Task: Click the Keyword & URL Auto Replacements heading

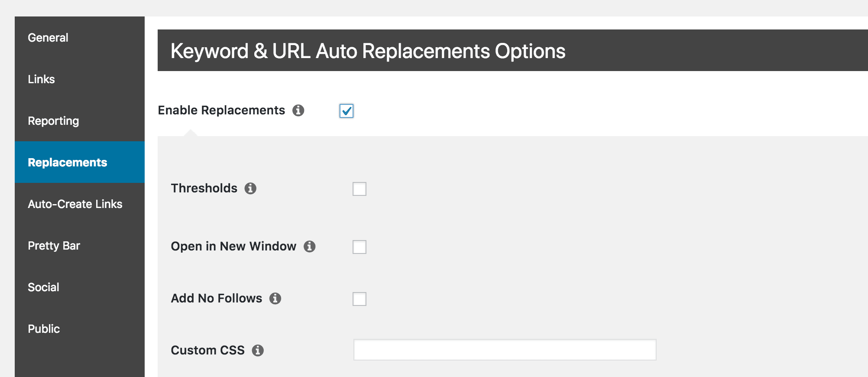Action: [368, 51]
